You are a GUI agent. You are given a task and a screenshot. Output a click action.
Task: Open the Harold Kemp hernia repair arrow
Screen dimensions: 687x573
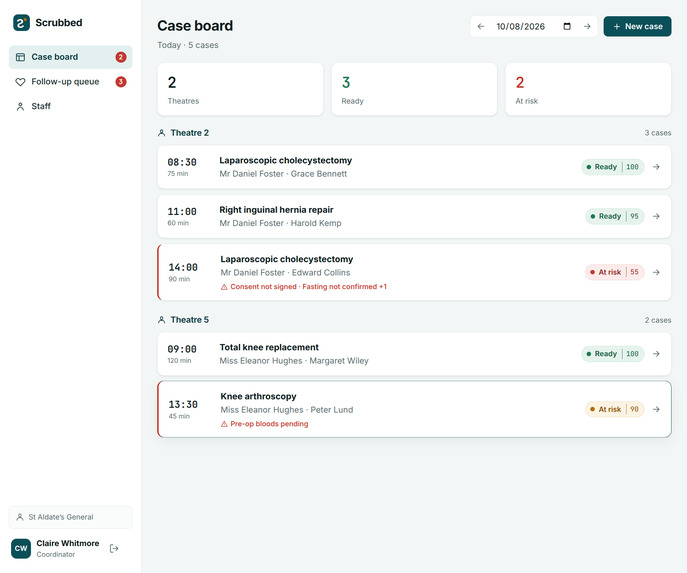[656, 216]
